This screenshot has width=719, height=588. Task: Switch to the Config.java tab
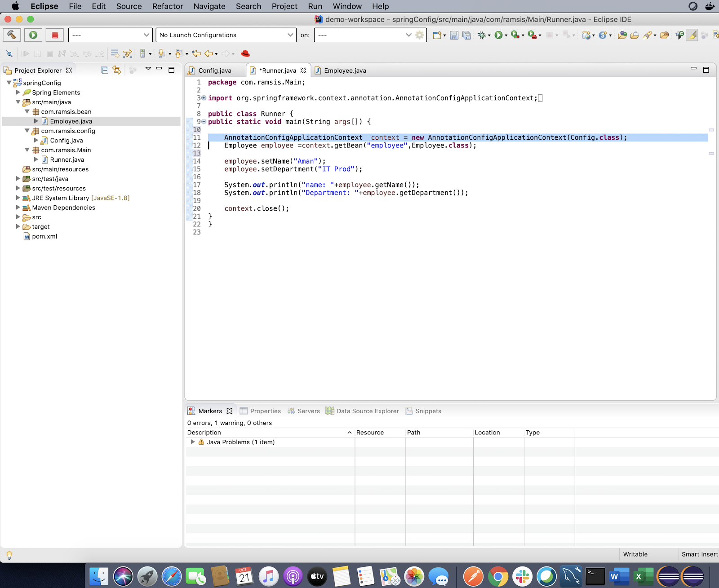(x=215, y=71)
